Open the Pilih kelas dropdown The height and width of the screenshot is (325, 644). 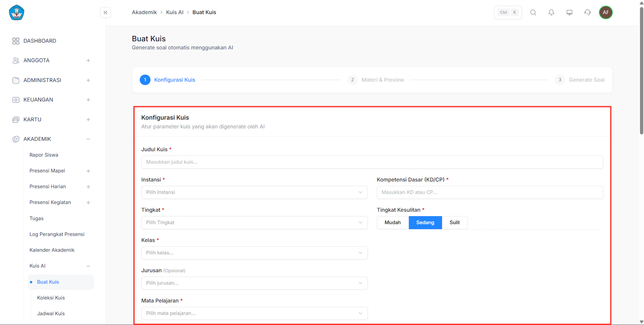pyautogui.click(x=254, y=253)
